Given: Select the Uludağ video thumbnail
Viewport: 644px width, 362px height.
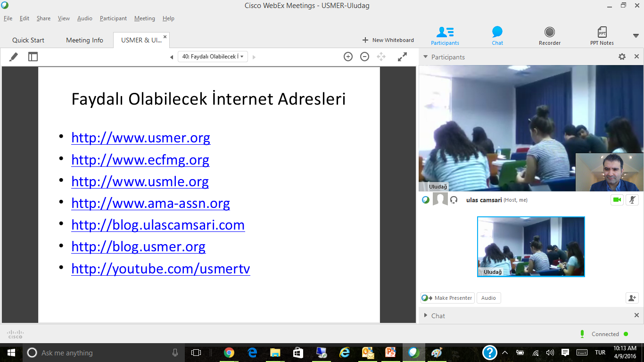Looking at the screenshot, I should [531, 247].
